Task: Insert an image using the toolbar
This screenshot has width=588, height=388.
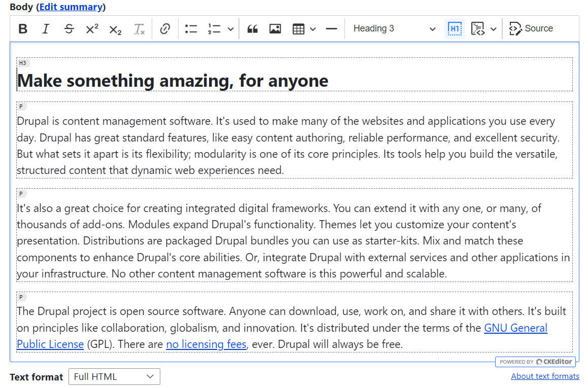Action: pos(275,28)
